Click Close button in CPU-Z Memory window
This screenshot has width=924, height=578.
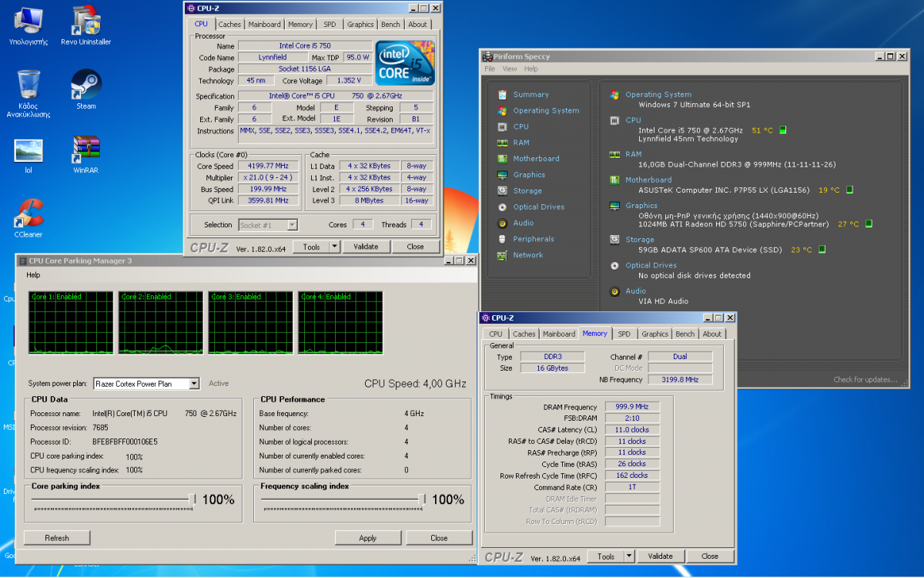[709, 556]
